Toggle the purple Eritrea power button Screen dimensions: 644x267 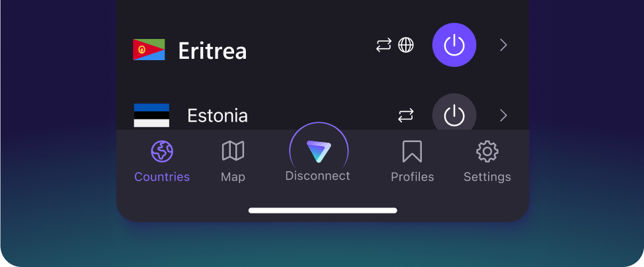pos(454,45)
